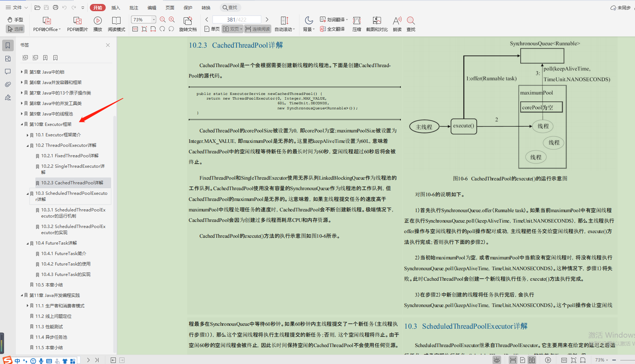The height and width of the screenshot is (364, 635).
Task: Toggle continuous reading (连续阅读)
Action: (x=258, y=29)
